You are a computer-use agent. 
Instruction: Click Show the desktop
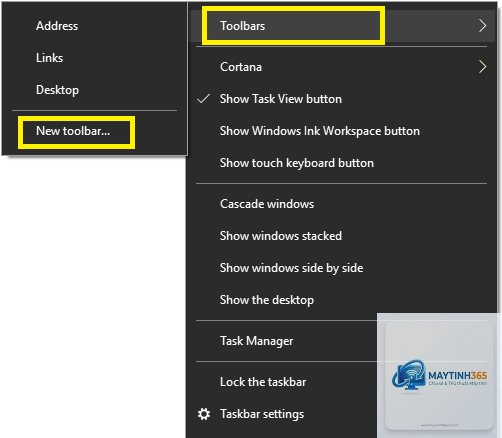[x=343, y=300]
